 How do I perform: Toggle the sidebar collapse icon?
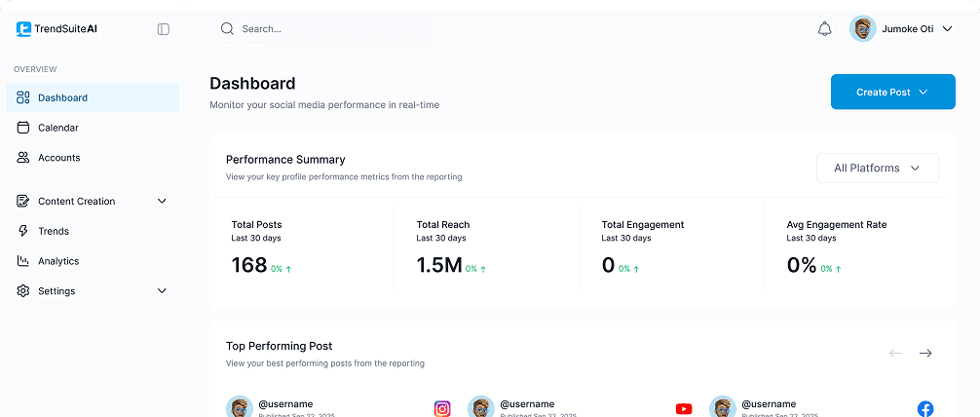coord(163,29)
